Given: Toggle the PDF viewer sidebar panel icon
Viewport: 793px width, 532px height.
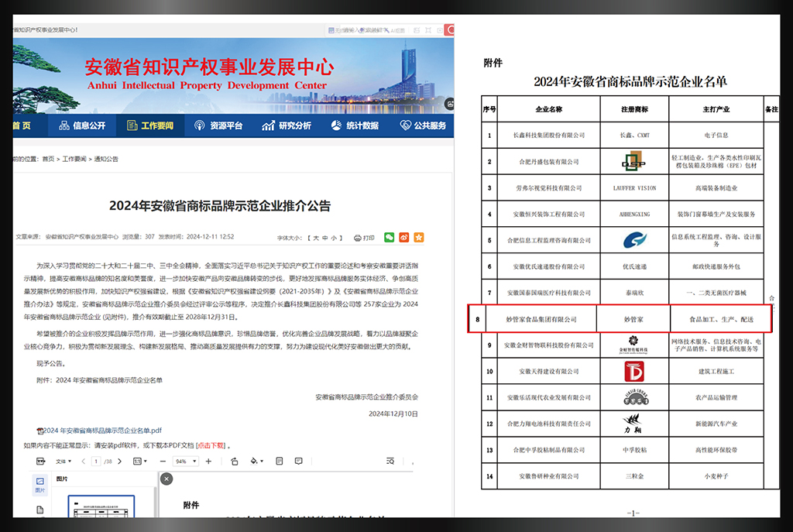Looking at the screenshot, I should coord(41,462).
